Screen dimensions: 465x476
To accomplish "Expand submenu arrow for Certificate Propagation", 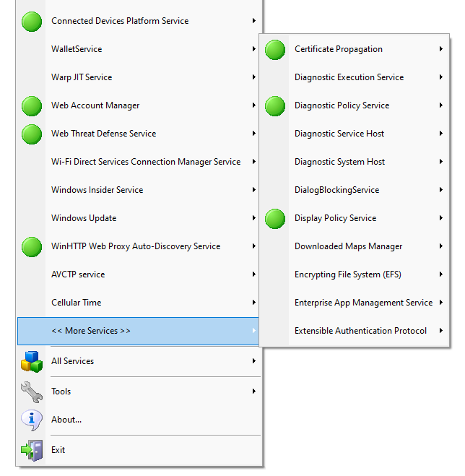I will coord(440,49).
